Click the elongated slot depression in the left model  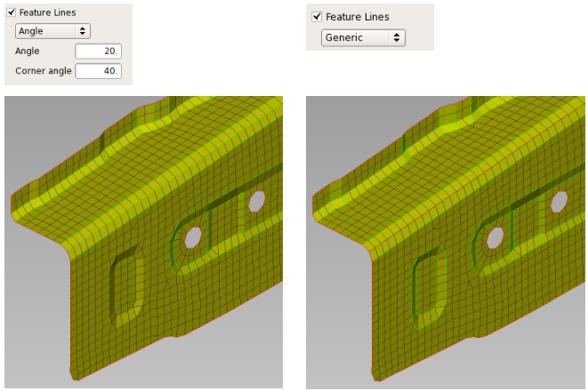pyautogui.click(x=126, y=286)
